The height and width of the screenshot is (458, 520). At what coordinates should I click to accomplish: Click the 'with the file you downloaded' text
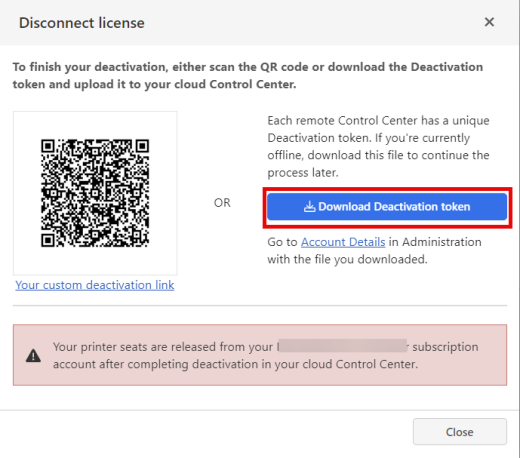[x=347, y=259]
